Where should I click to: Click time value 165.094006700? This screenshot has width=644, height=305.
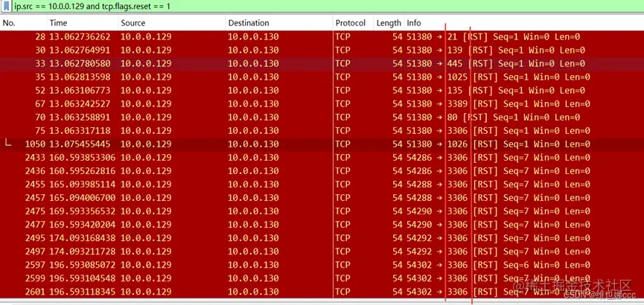(x=82, y=198)
